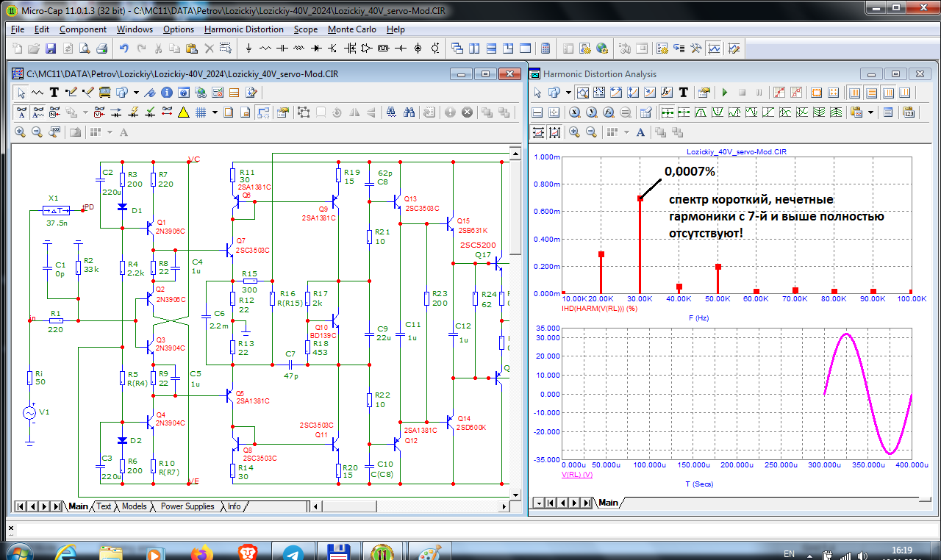The width and height of the screenshot is (941, 560).
Task: Open Telegram from the Windows taskbar
Action: tap(294, 552)
